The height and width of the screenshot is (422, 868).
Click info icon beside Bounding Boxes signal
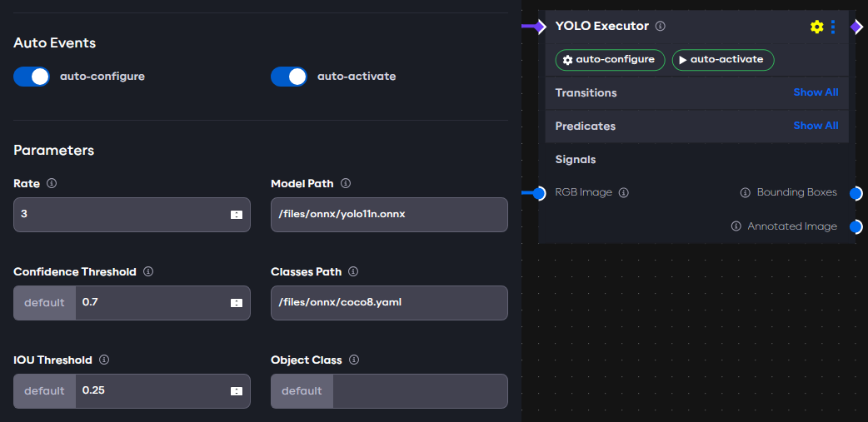pos(745,192)
